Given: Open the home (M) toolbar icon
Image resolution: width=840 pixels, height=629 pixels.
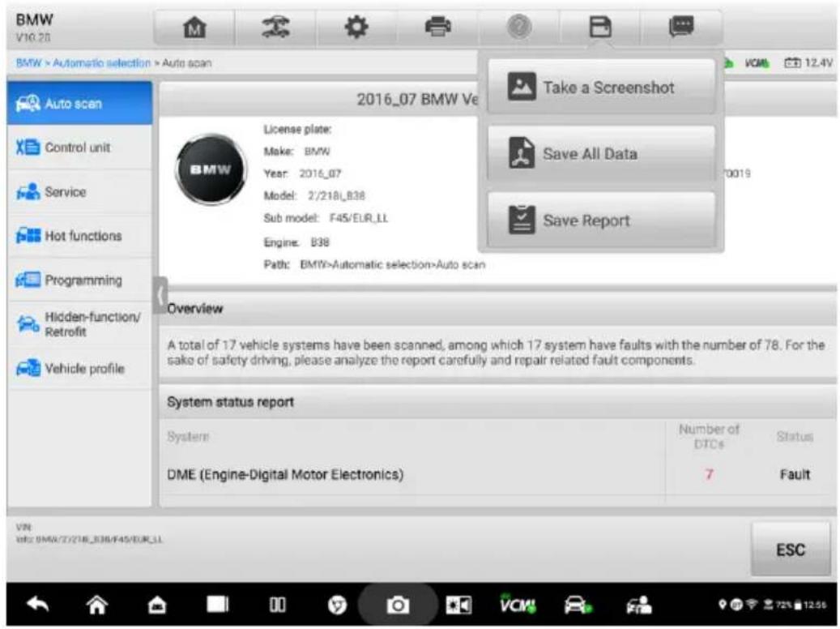Looking at the screenshot, I should tap(194, 27).
